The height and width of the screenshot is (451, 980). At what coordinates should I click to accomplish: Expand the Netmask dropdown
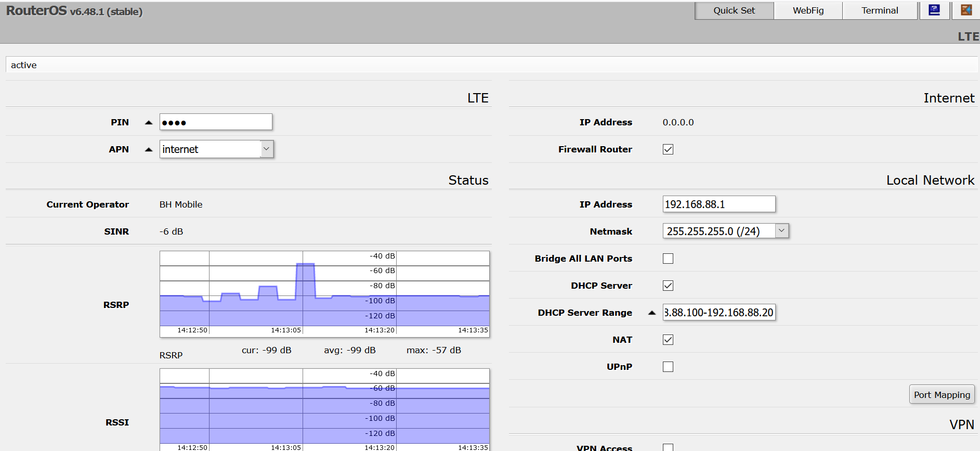tap(781, 231)
